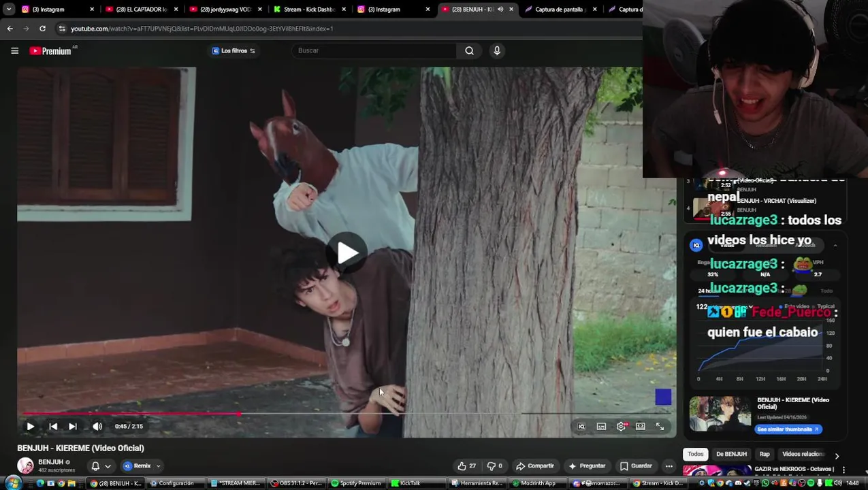Collapse the vidIQ panel chevron
This screenshot has height=490, width=868.
[835, 246]
